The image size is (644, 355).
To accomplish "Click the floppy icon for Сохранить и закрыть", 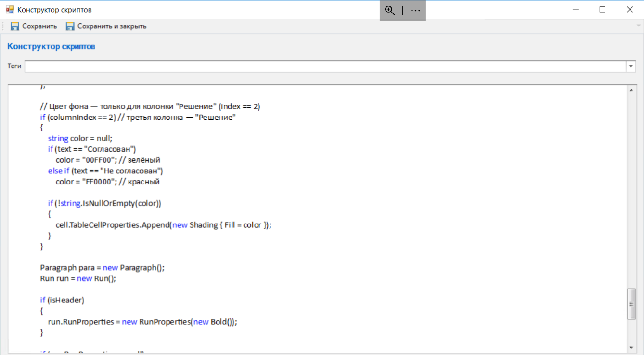I will coord(70,26).
